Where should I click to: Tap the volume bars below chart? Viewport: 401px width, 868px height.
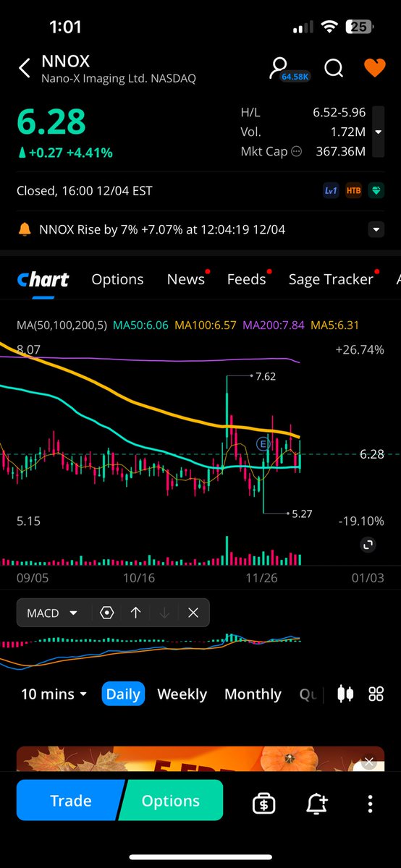pyautogui.click(x=152, y=552)
